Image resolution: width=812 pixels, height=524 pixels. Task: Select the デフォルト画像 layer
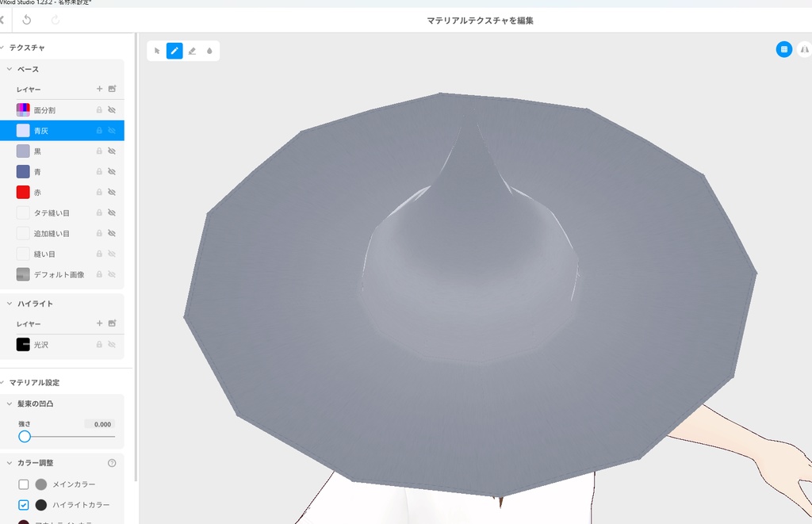[62, 274]
